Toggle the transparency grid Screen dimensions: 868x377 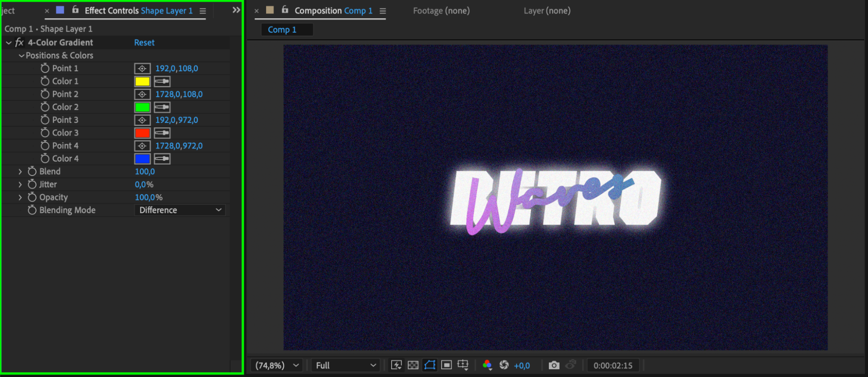coord(413,365)
